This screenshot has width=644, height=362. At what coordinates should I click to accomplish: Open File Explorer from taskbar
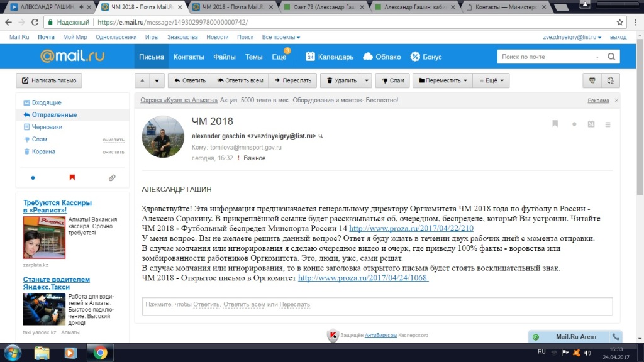pos(42,353)
